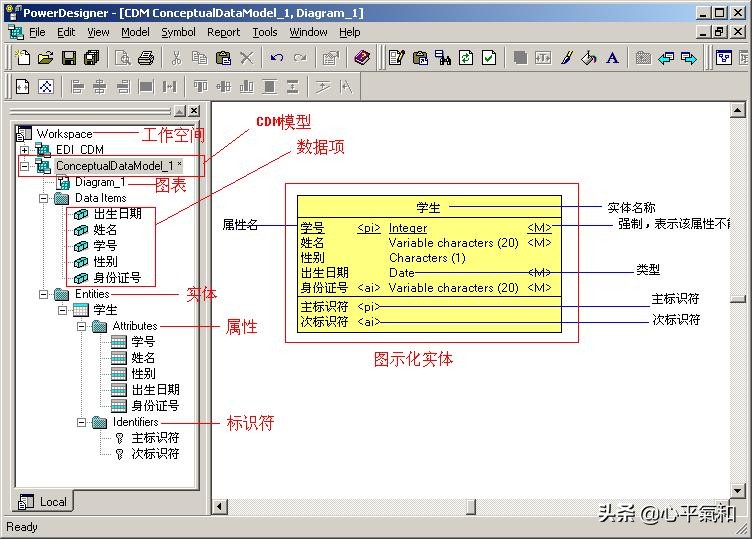Create a new model with the New icon
Screen dimensions: 752x539
(x=23, y=58)
